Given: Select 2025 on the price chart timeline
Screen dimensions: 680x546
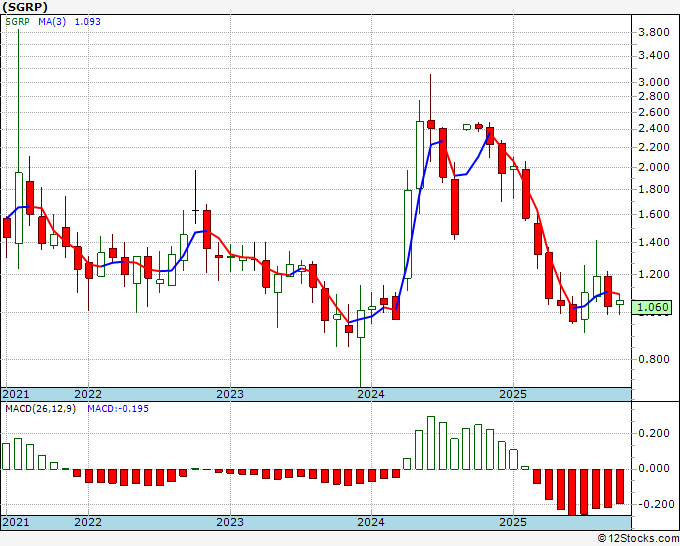Looking at the screenshot, I should point(513,394).
